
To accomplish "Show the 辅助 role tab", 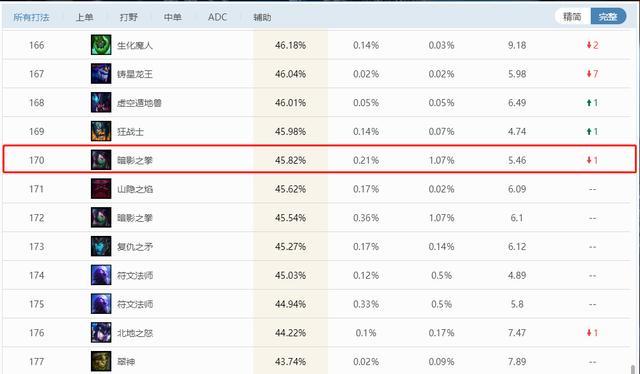I will [x=262, y=17].
